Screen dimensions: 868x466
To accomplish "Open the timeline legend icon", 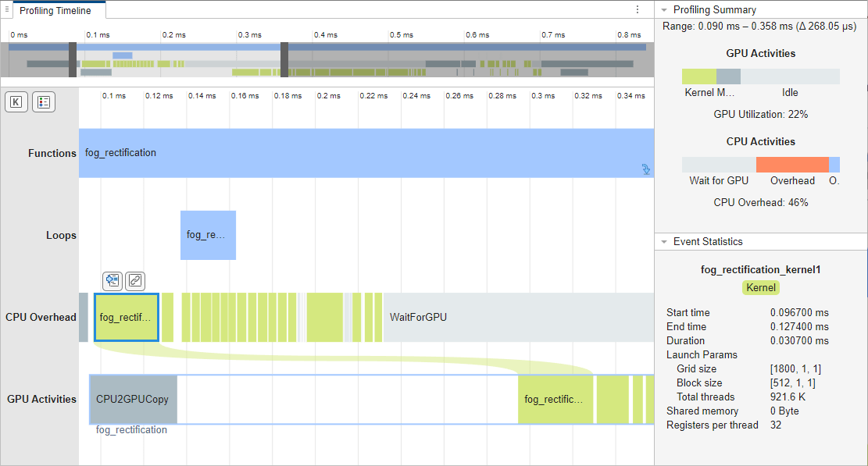I will point(43,101).
